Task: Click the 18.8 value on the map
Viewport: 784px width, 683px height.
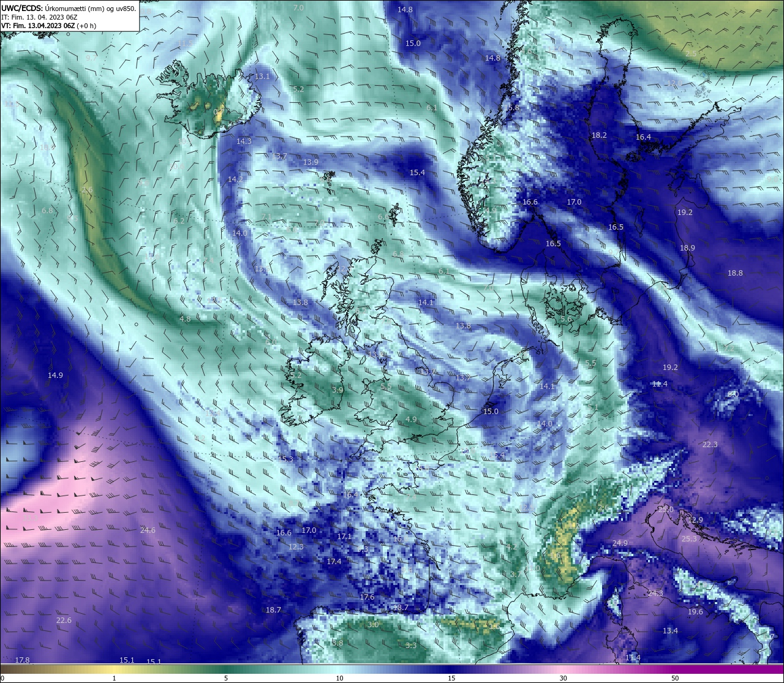Action: (735, 273)
